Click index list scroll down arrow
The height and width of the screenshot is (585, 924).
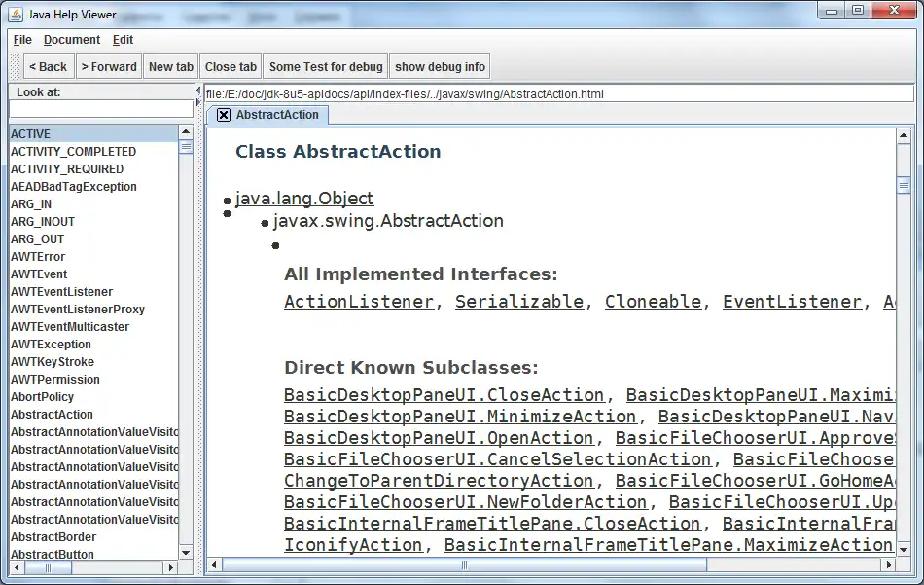(186, 553)
